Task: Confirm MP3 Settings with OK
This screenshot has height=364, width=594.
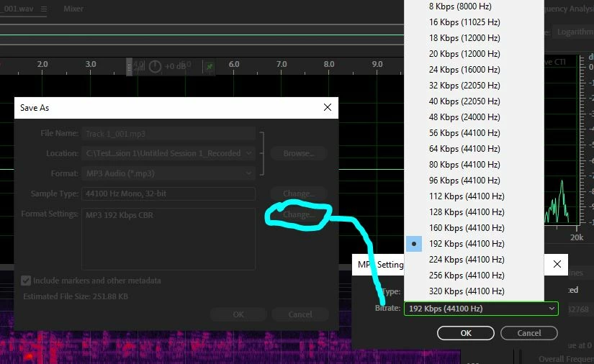Action: click(466, 333)
